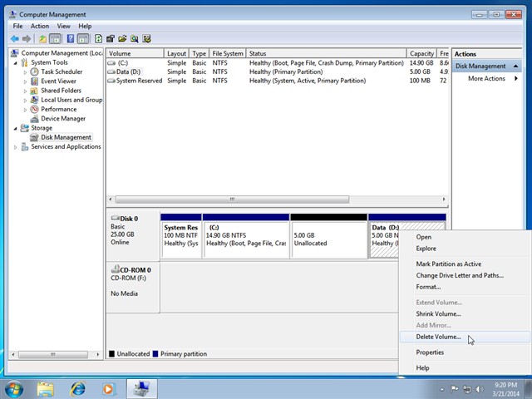Select Performance in the tree
This screenshot has height=399, width=532.
tap(59, 109)
